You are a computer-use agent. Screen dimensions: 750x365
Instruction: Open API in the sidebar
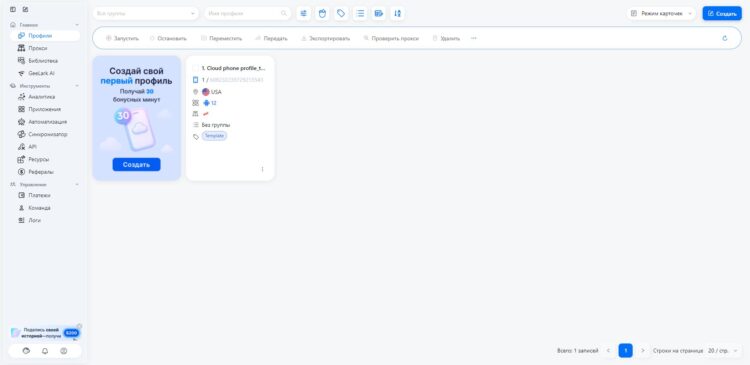44,147
